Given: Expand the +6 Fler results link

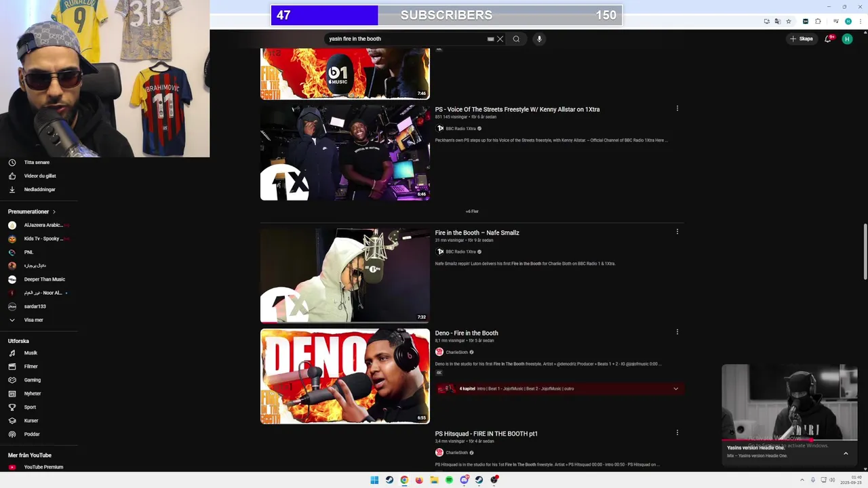Looking at the screenshot, I should pos(472,211).
